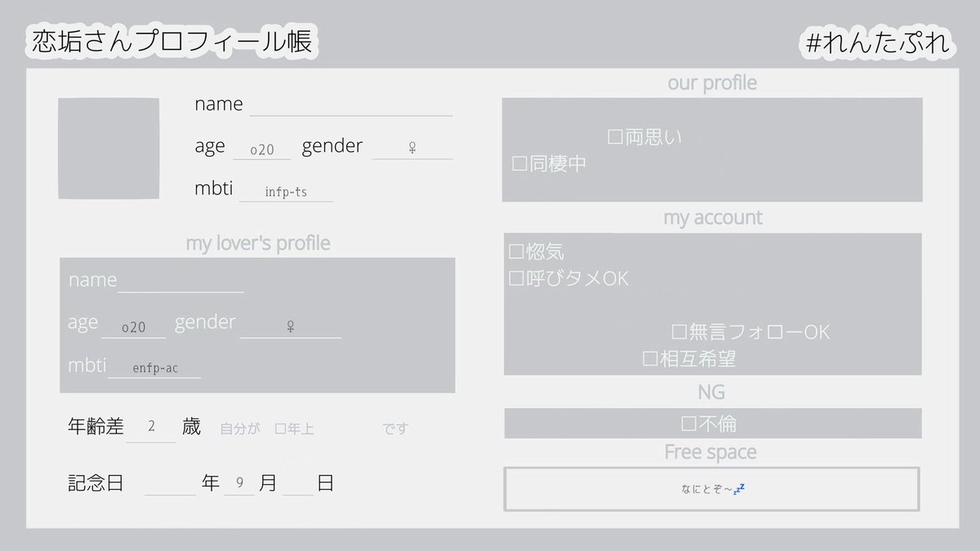The width and height of the screenshot is (980, 551).
Task: Click the lover's gender field ♀
Action: pyautogui.click(x=291, y=327)
